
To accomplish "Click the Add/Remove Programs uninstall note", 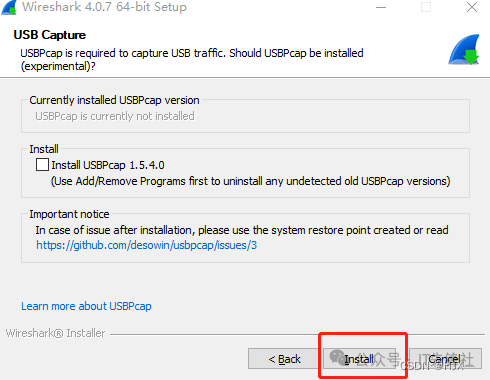I will pyautogui.click(x=251, y=181).
